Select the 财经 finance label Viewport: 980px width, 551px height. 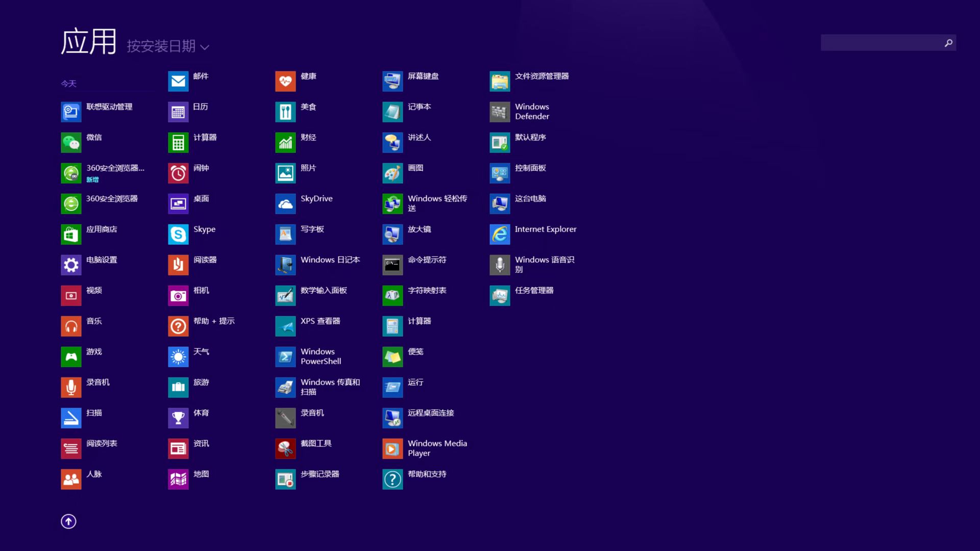click(308, 137)
